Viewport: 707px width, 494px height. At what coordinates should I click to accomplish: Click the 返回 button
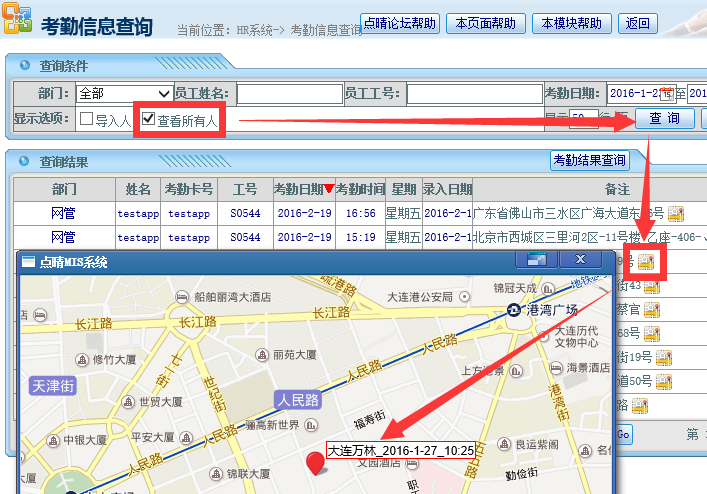(638, 23)
